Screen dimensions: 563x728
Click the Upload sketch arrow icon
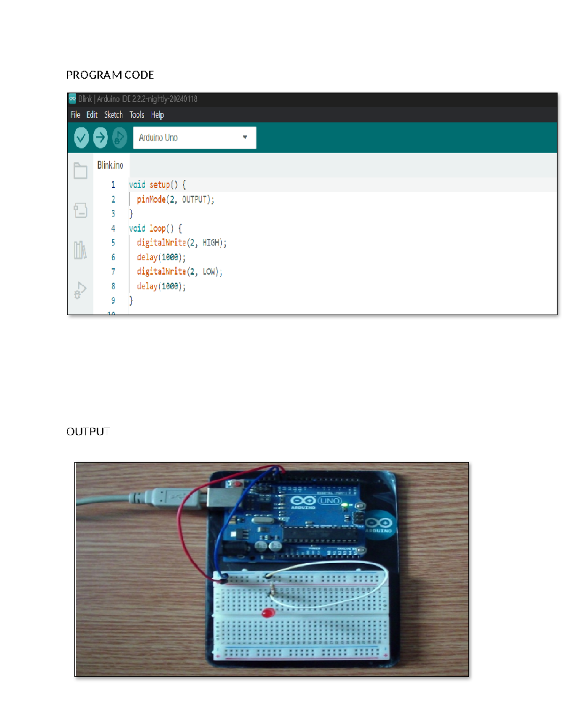click(x=99, y=137)
